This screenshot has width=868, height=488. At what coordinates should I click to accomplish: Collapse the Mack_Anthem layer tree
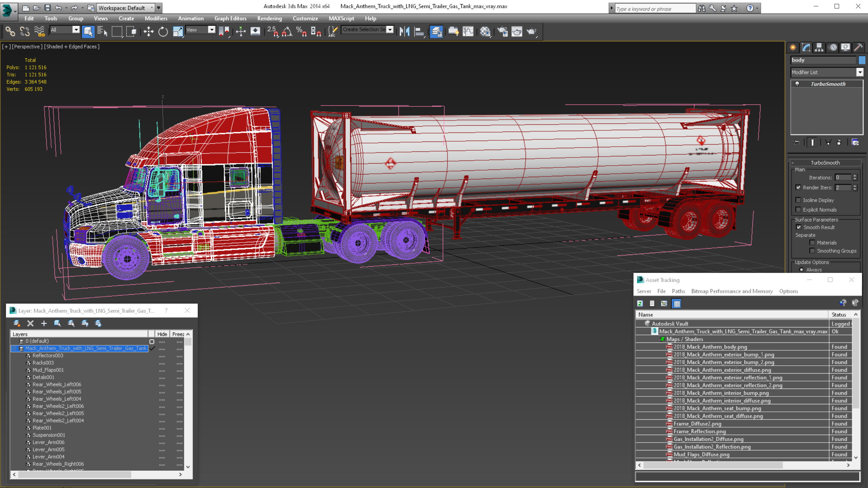(14, 348)
